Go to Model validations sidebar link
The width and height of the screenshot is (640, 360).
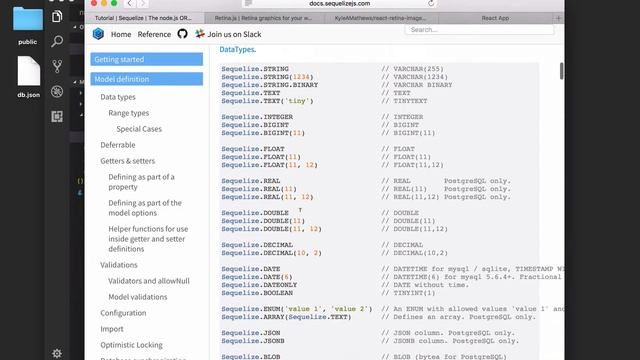tap(138, 297)
